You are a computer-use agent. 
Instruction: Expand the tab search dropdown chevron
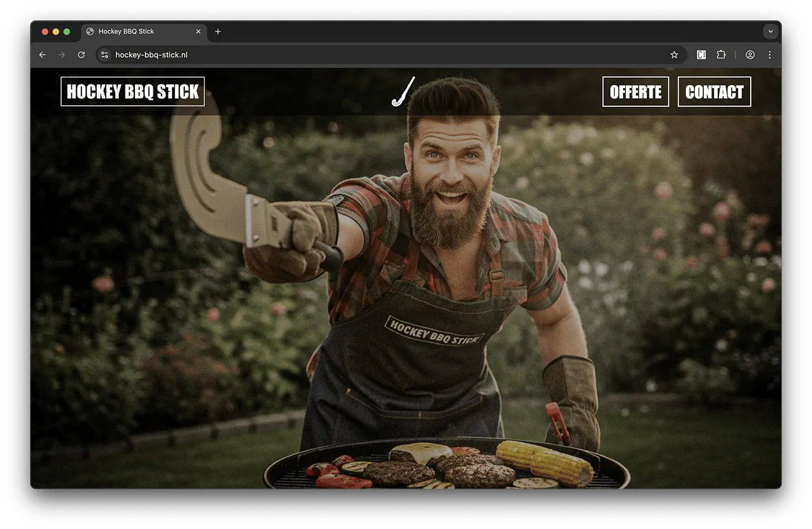pyautogui.click(x=770, y=32)
